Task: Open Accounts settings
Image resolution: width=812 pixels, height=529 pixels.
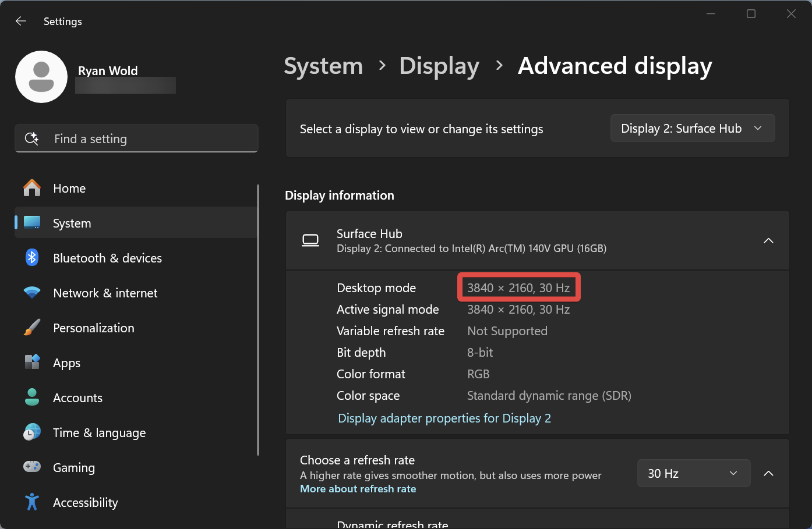Action: click(x=78, y=397)
